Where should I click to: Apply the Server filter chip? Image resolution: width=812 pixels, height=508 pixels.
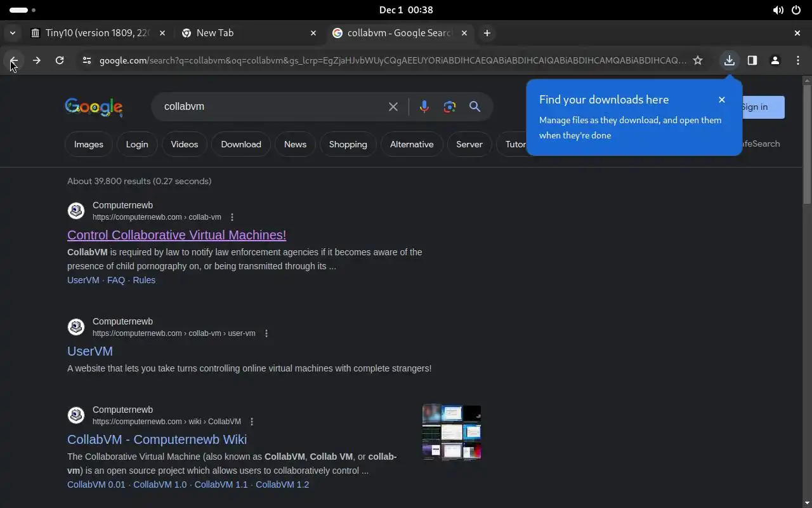tap(469, 144)
